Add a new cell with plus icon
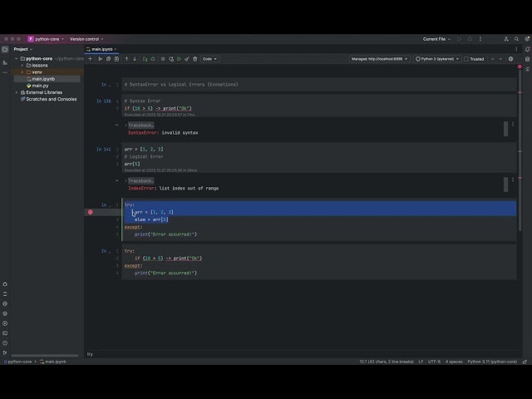This screenshot has height=399, width=532. coord(91,59)
